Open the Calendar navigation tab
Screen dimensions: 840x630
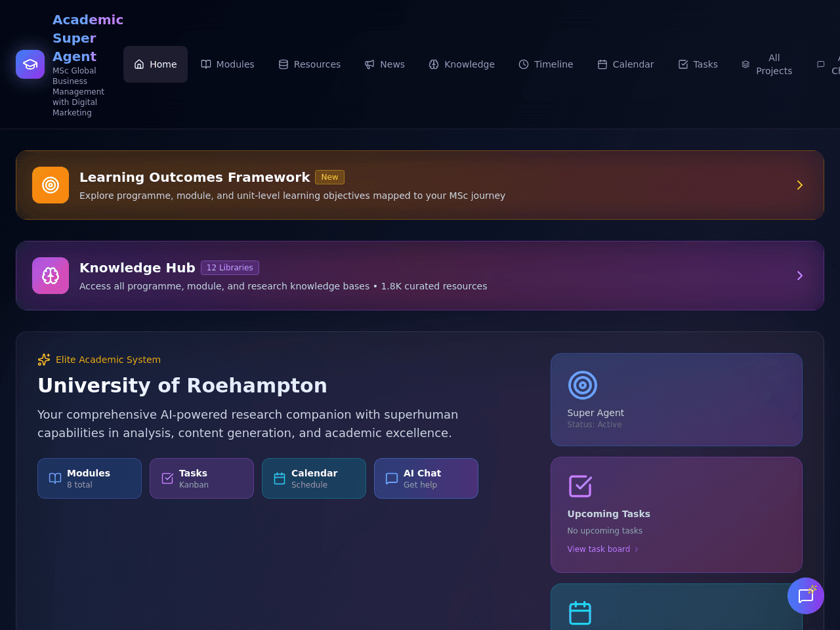(x=625, y=64)
